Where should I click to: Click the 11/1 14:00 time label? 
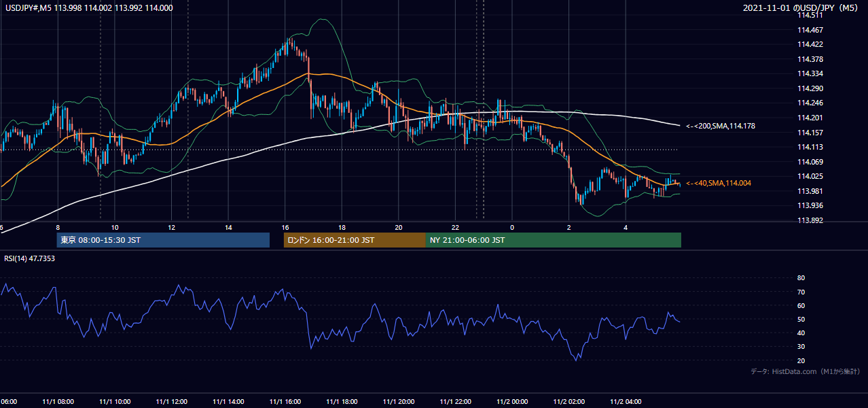click(x=229, y=402)
